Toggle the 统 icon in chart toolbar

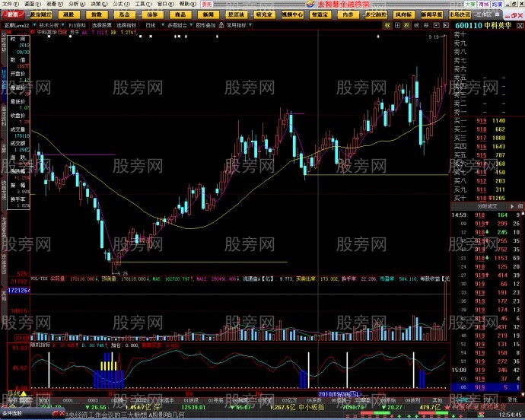416,25
